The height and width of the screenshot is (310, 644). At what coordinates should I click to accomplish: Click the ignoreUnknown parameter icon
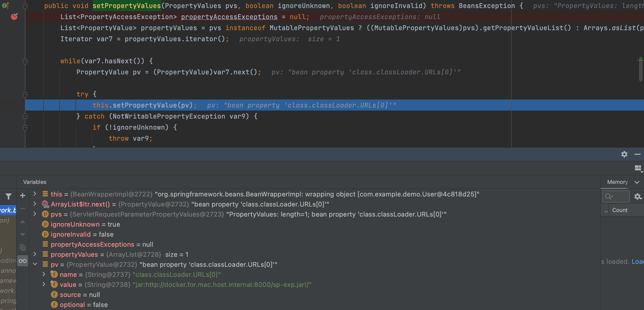pyautogui.click(x=45, y=224)
